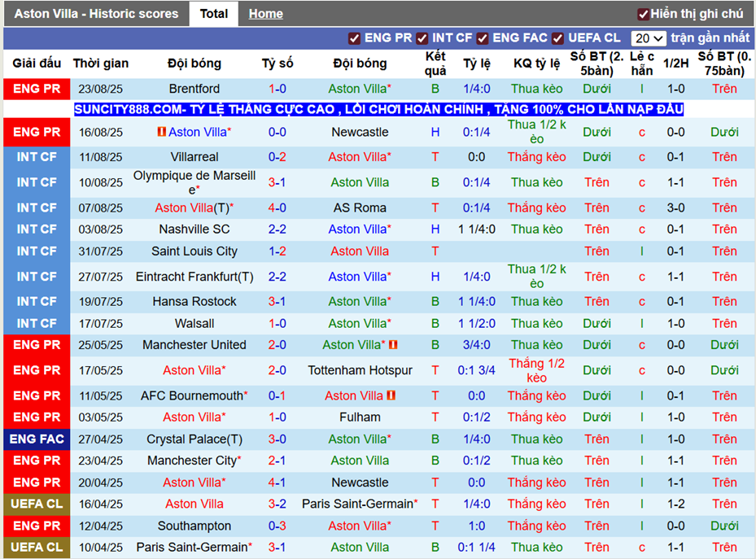The width and height of the screenshot is (756, 559).
Task: Toggle the ENG FAC filter checkbox
Action: tap(482, 38)
